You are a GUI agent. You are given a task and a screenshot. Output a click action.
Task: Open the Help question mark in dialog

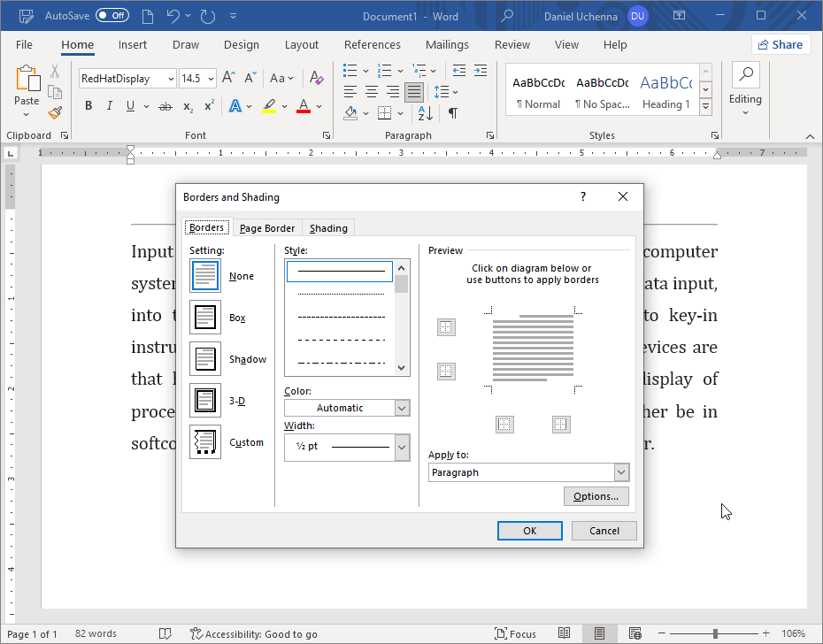[x=582, y=196]
